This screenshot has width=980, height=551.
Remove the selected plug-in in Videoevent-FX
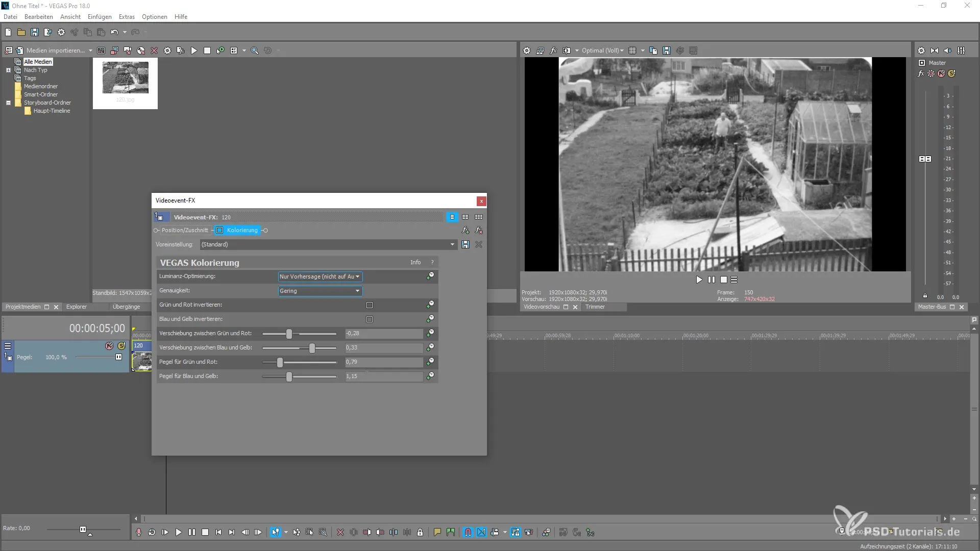[479, 230]
